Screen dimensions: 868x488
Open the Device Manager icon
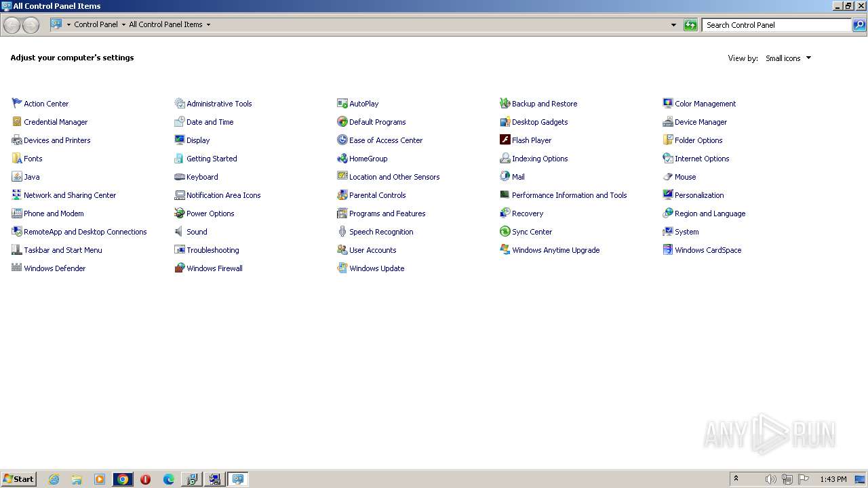668,121
